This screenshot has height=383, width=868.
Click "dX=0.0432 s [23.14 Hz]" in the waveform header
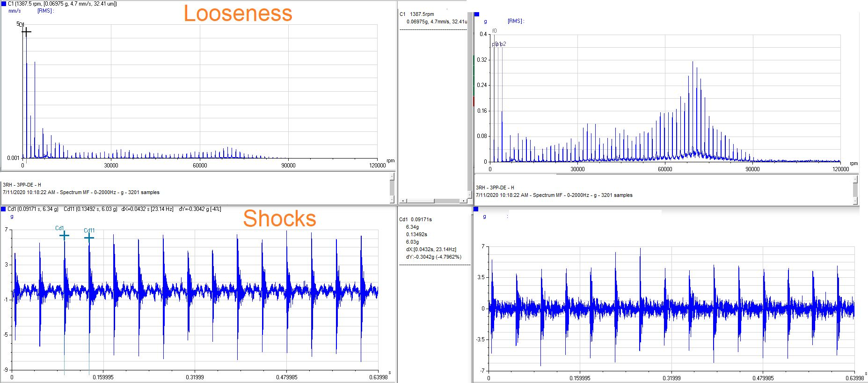pos(147,209)
